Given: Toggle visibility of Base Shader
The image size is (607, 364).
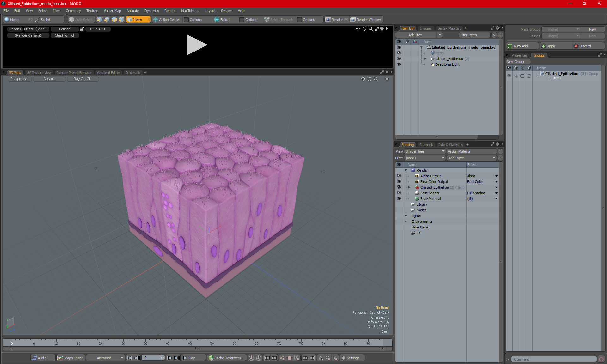Looking at the screenshot, I should 399,193.
